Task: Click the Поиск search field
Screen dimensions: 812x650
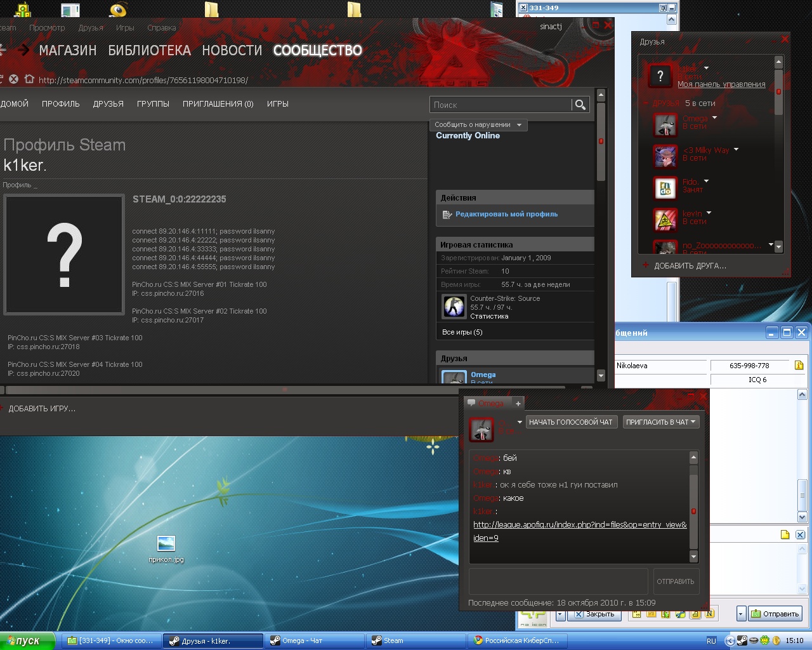Action: pyautogui.click(x=501, y=105)
